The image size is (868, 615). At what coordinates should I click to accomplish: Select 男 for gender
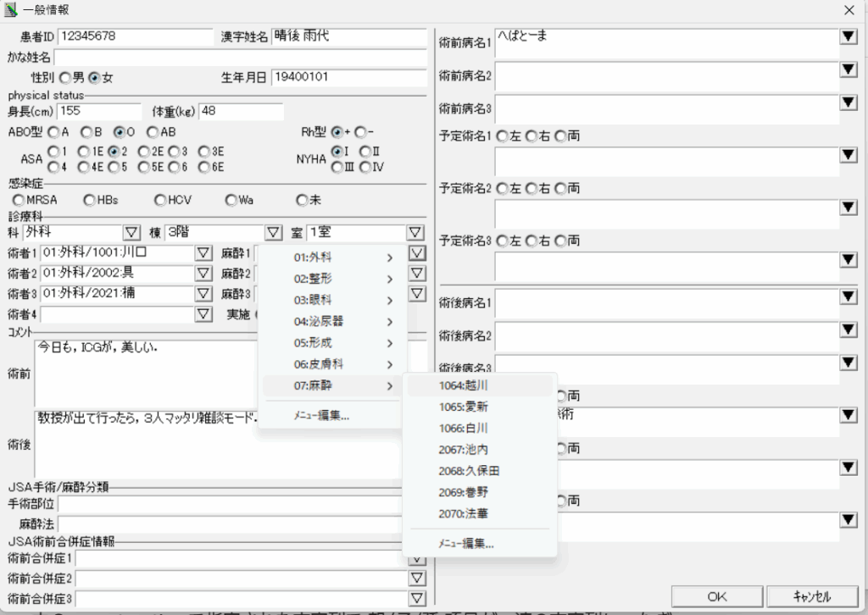[64, 78]
